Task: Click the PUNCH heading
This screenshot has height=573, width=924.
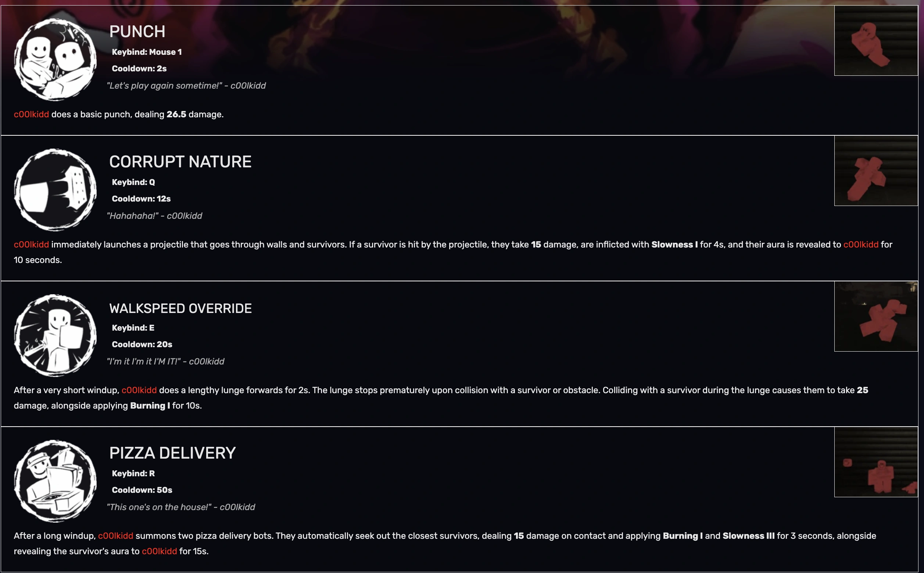Action: (137, 32)
